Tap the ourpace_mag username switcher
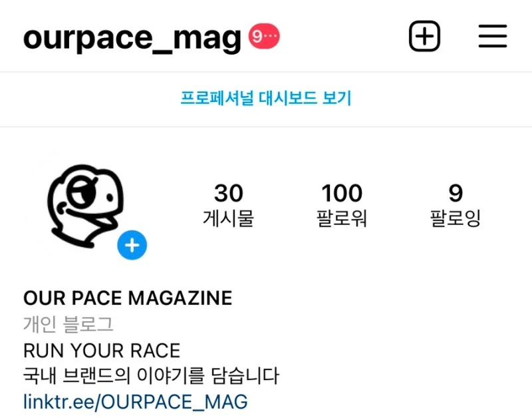This screenshot has height=418, width=532. click(x=132, y=38)
